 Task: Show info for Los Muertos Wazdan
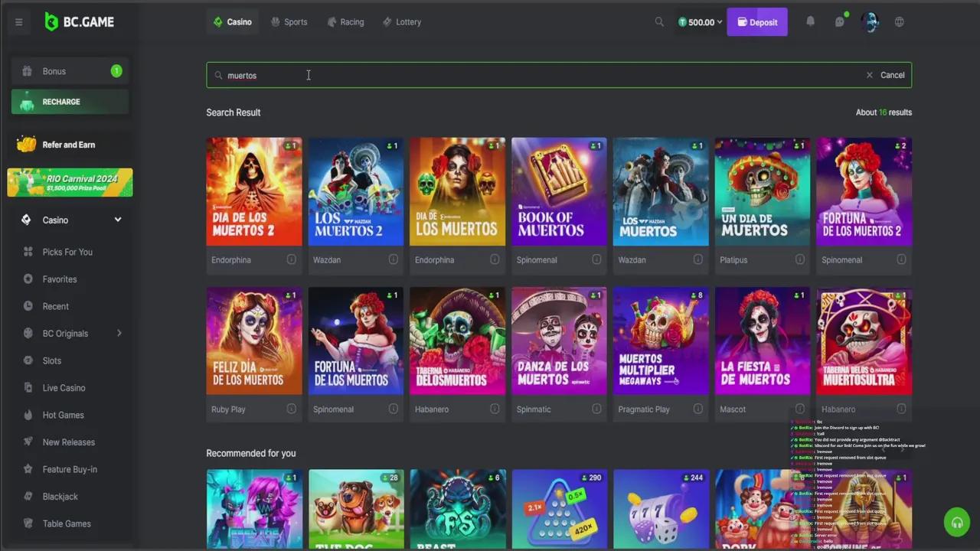(697, 259)
